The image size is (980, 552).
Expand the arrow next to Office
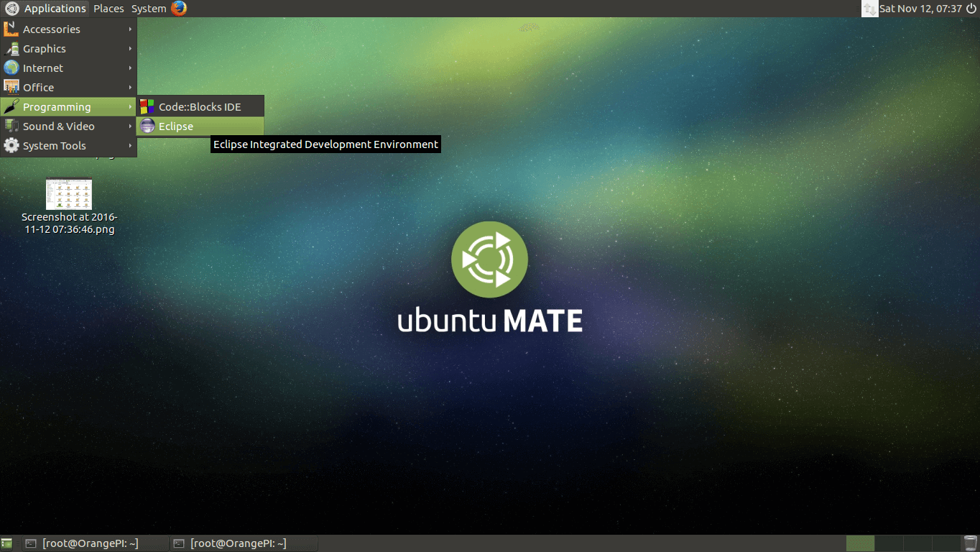pos(130,88)
